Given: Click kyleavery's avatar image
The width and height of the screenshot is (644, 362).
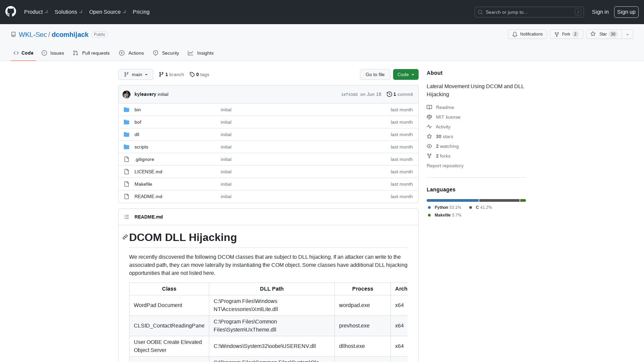Looking at the screenshot, I should (x=126, y=95).
